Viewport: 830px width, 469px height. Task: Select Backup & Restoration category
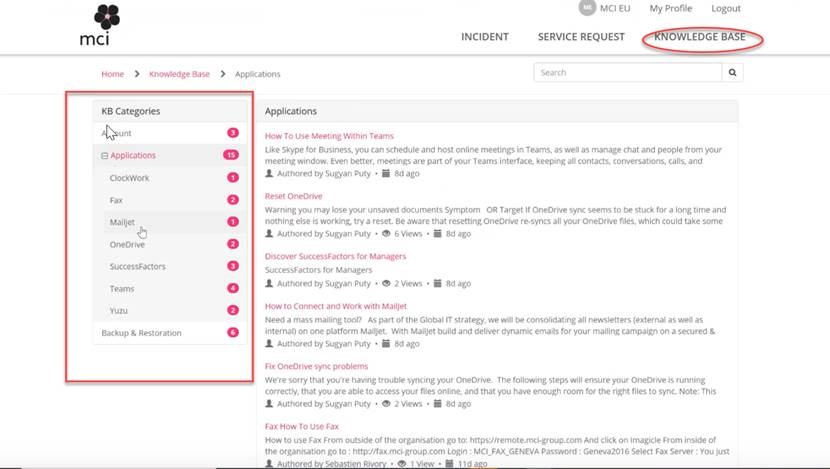point(141,333)
